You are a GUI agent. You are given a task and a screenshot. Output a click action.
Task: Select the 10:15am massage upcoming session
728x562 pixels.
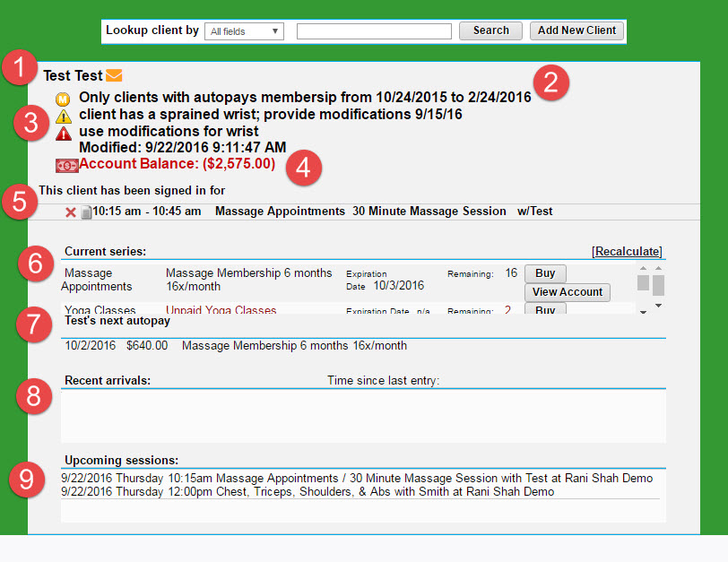(356, 479)
